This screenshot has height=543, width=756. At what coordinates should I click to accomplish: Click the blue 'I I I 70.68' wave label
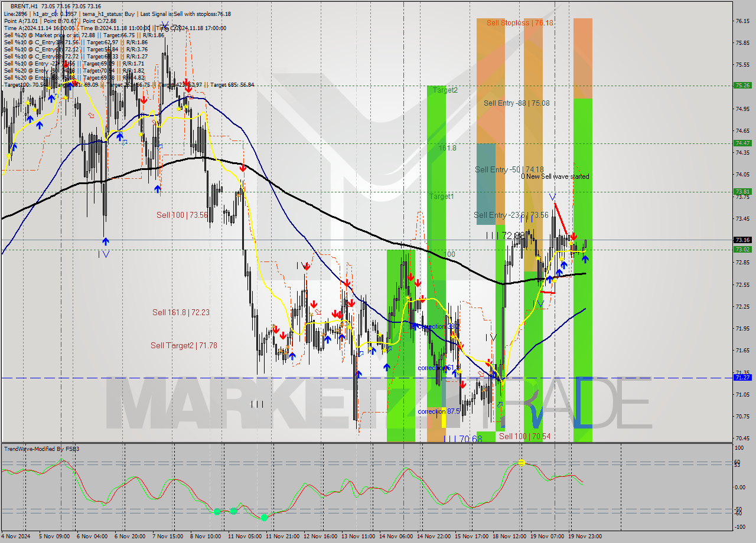click(x=462, y=439)
